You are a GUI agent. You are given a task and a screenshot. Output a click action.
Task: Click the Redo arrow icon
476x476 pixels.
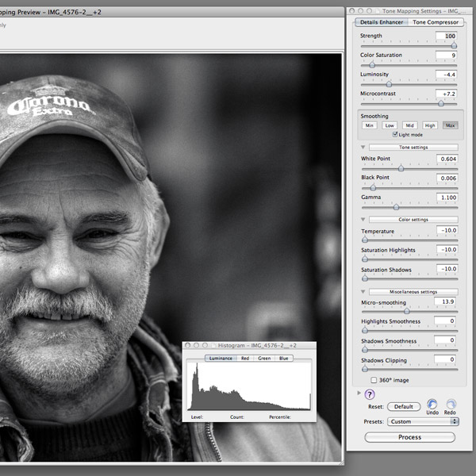pyautogui.click(x=451, y=404)
